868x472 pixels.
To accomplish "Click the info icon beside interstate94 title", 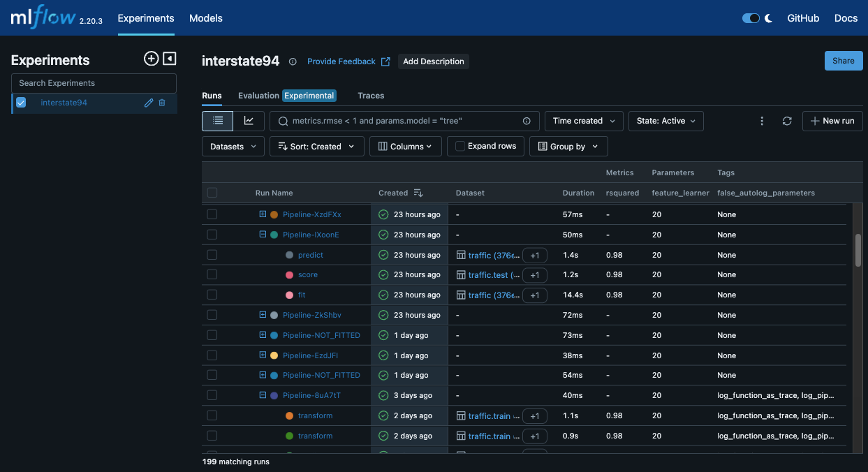I will point(293,61).
